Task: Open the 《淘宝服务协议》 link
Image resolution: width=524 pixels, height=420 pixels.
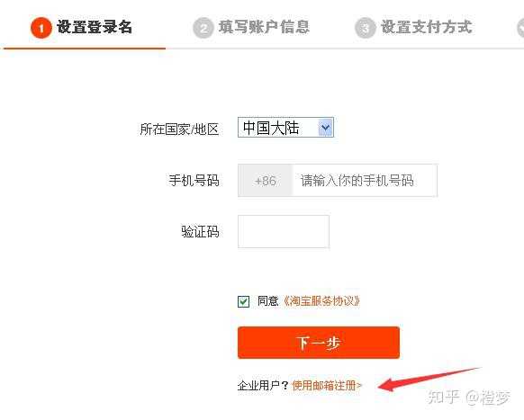Action: coord(321,300)
